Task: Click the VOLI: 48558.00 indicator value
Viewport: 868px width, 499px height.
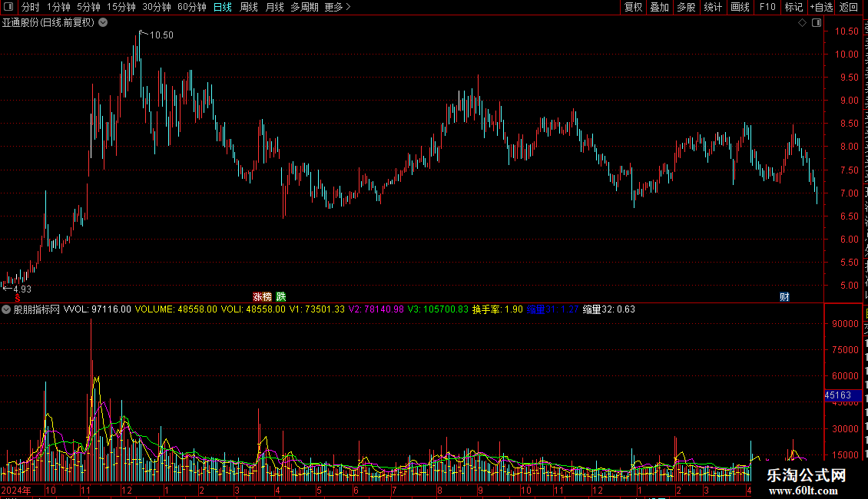Action: (253, 309)
